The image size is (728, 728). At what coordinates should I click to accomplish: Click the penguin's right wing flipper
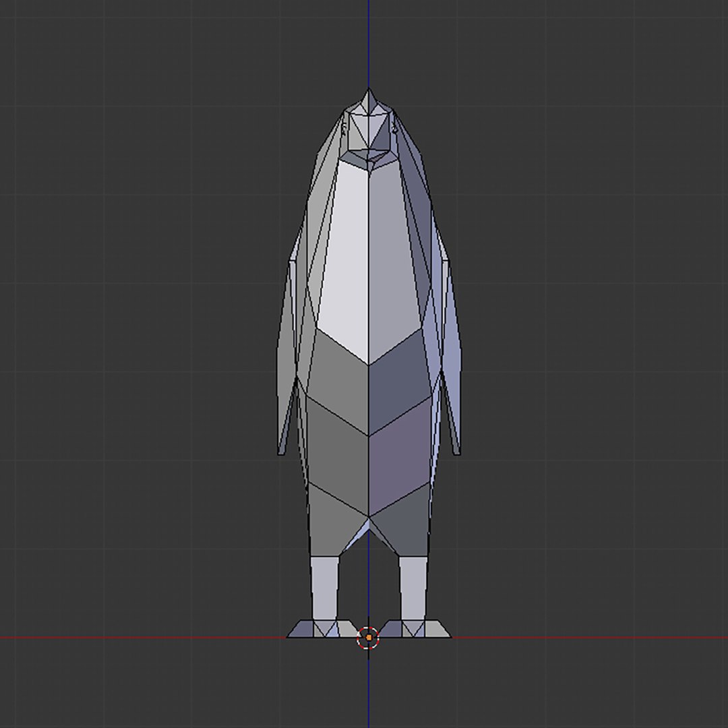pyautogui.click(x=450, y=357)
